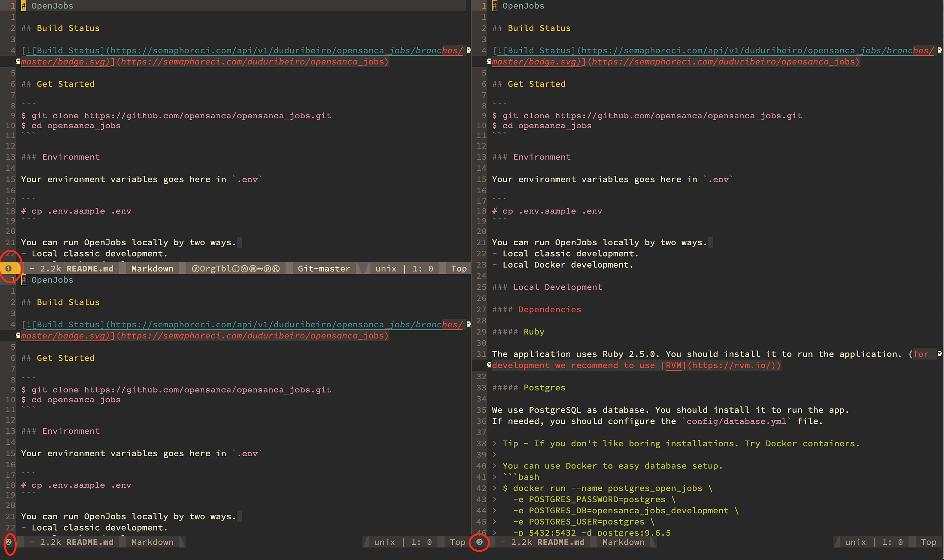The image size is (944, 560).
Task: Click window number 3 badge in mode line
Action: pos(479,542)
